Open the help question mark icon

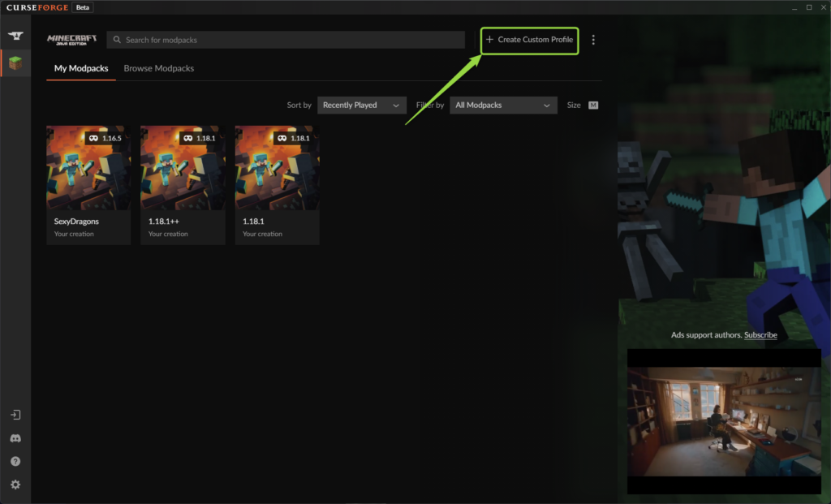click(15, 462)
